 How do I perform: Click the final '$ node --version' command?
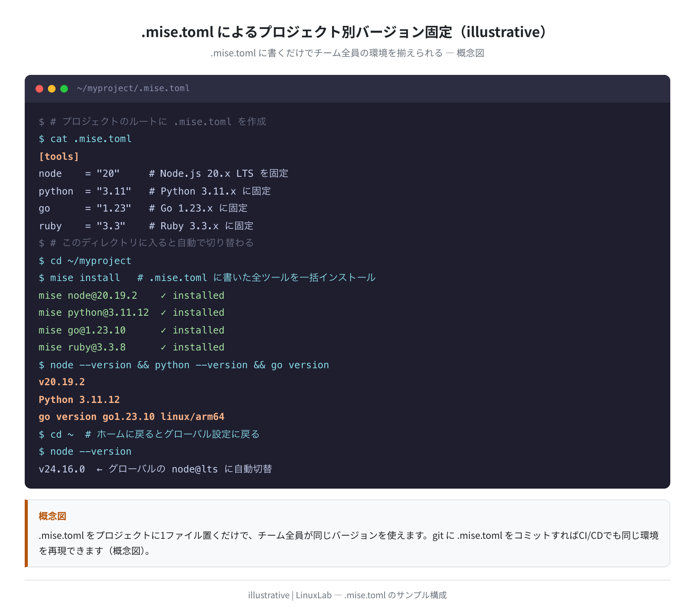click(x=85, y=452)
